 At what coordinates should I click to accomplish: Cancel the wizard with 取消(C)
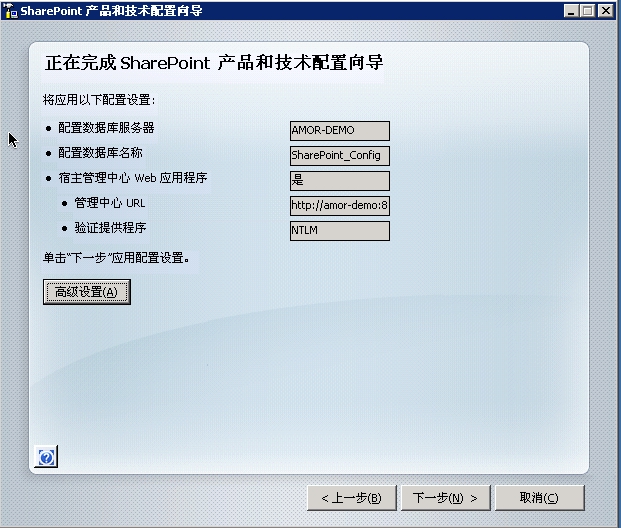click(x=539, y=498)
